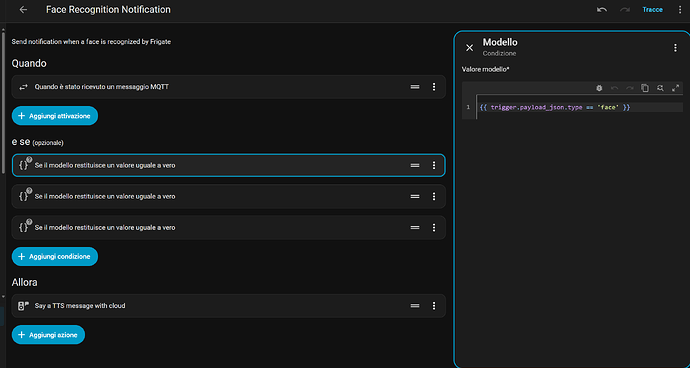
Task: Open the last template condition row
Action: point(228,228)
